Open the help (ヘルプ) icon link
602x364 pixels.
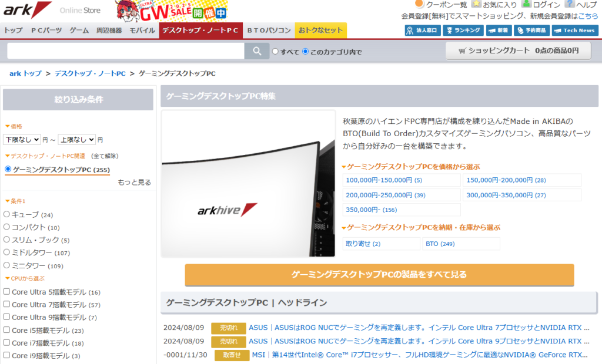click(x=581, y=5)
